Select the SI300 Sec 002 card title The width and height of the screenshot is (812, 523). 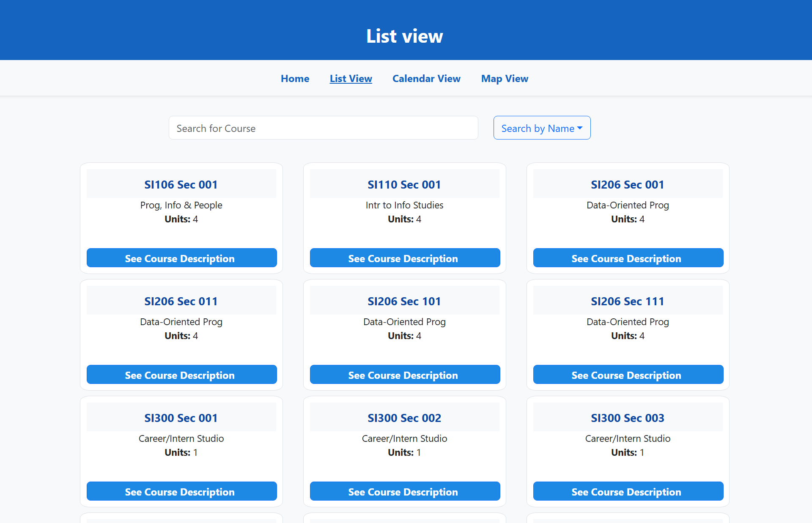[404, 418]
